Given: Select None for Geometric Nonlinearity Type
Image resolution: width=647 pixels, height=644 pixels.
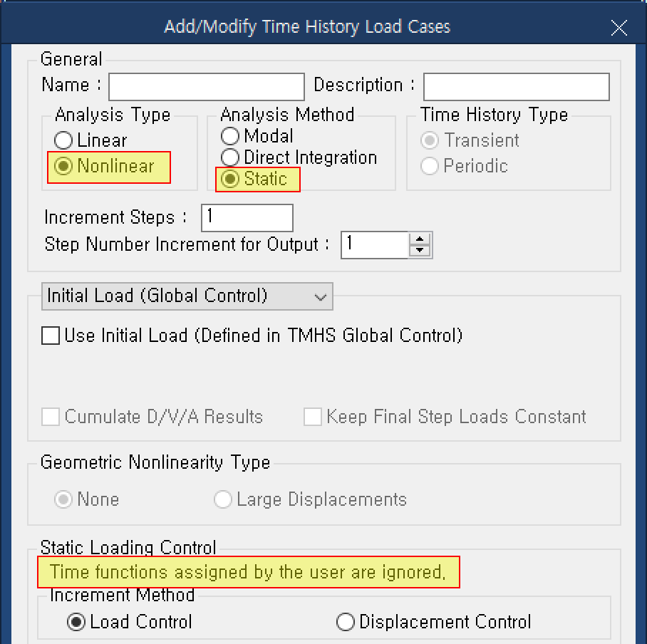Looking at the screenshot, I should pyautogui.click(x=61, y=499).
